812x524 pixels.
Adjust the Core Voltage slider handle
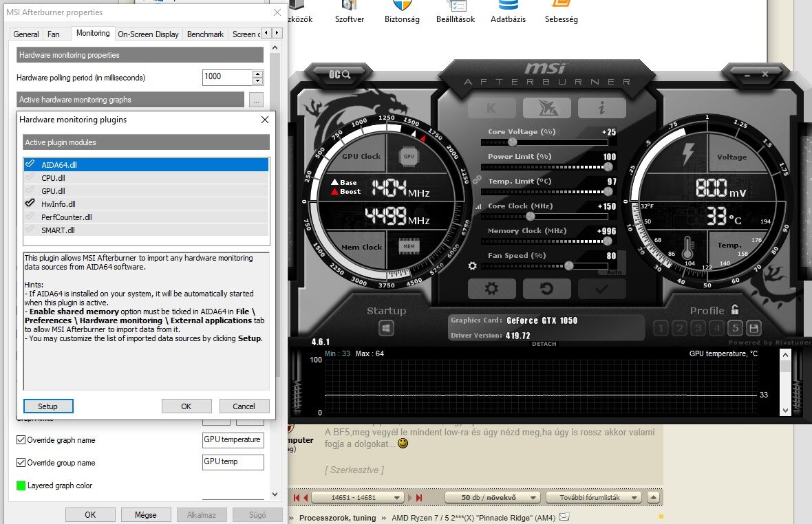512,142
